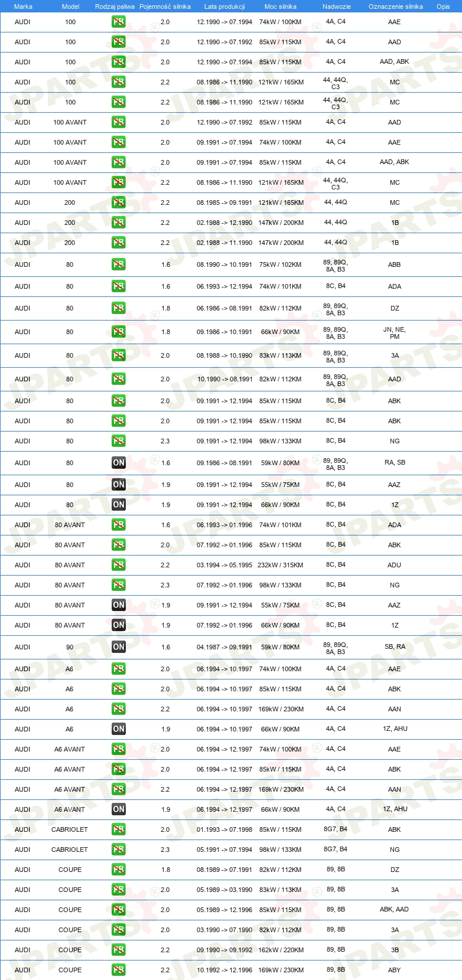462x980 pixels.
Task: Click the Pojemność silnika column header
Action: (x=165, y=6)
